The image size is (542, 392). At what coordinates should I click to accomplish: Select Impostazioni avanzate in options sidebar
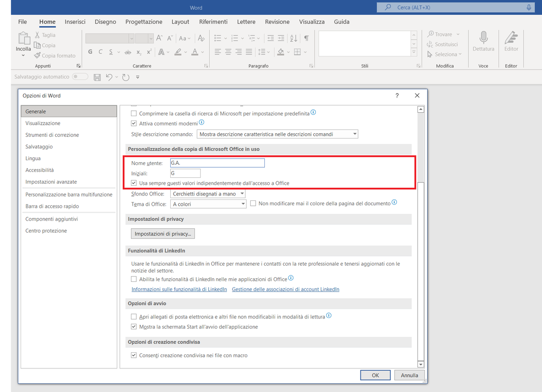[x=69, y=182]
